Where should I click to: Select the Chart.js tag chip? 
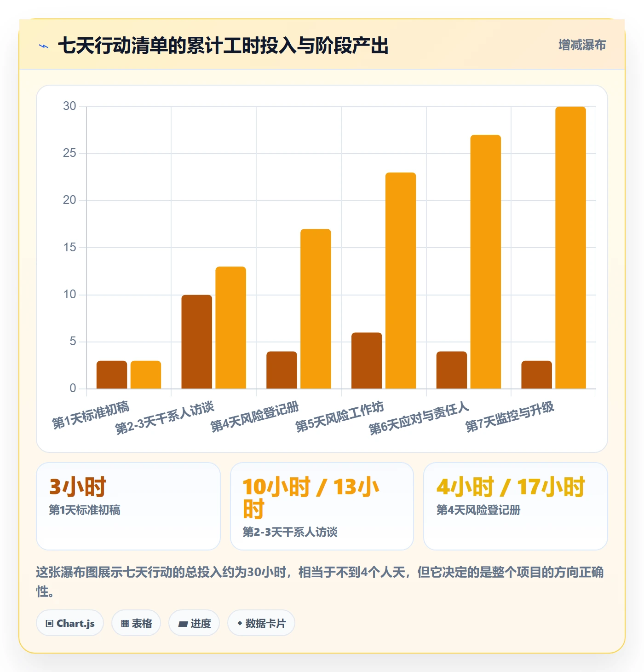coord(70,623)
